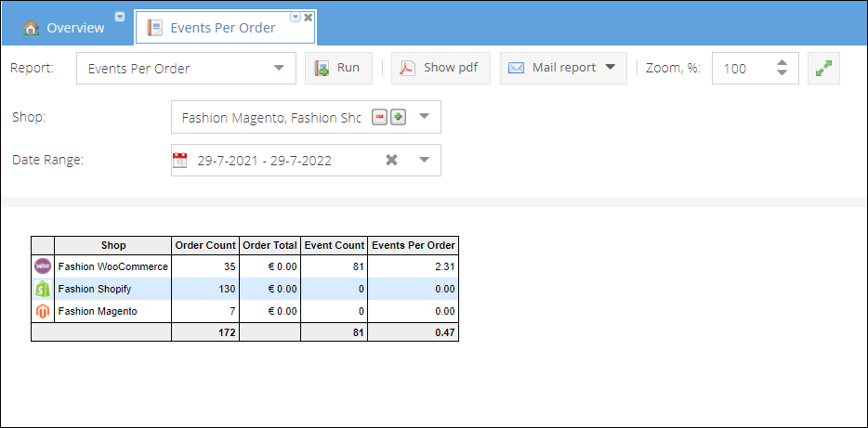Open the Overview tab dropdown arrow
Screen dimensions: 868x428
120,17
